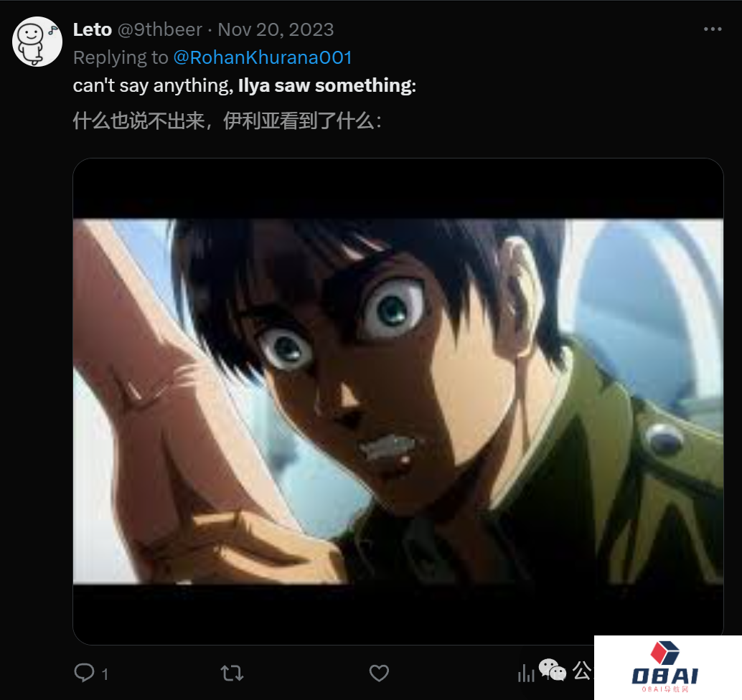This screenshot has width=742, height=700.
Task: Click the retweet arrows icon
Action: pyautogui.click(x=232, y=673)
